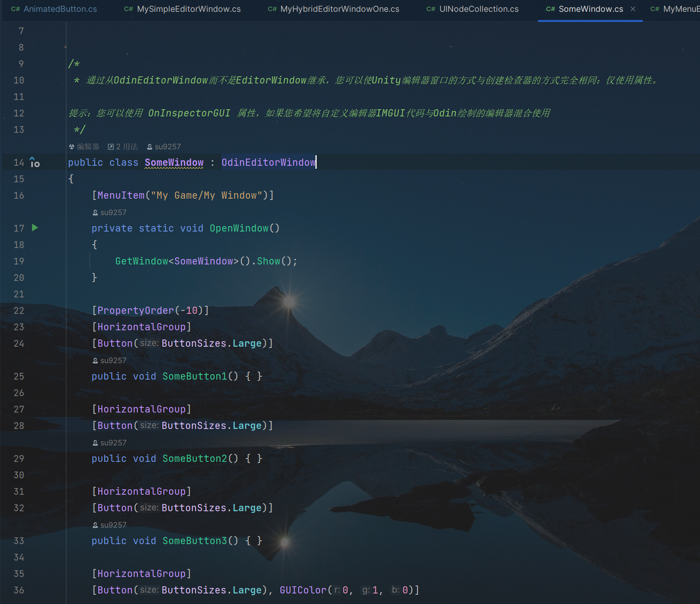Click HorizontalGroup attribute on line 31
Image resolution: width=700 pixels, height=604 pixels.
point(142,491)
